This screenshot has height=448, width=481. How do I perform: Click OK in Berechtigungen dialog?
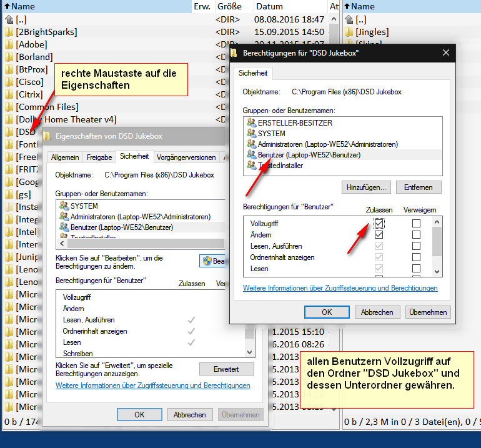tap(327, 312)
